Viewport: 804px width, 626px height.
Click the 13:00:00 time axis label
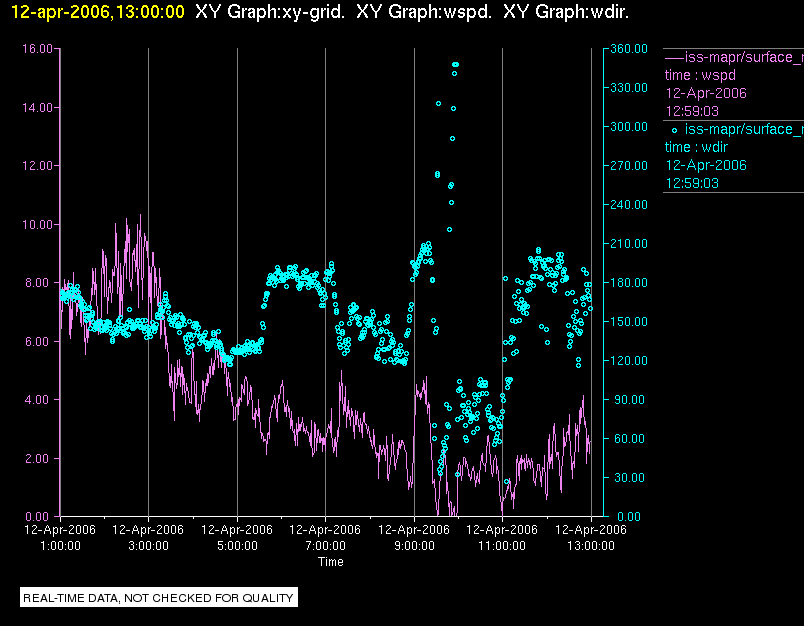(x=591, y=546)
